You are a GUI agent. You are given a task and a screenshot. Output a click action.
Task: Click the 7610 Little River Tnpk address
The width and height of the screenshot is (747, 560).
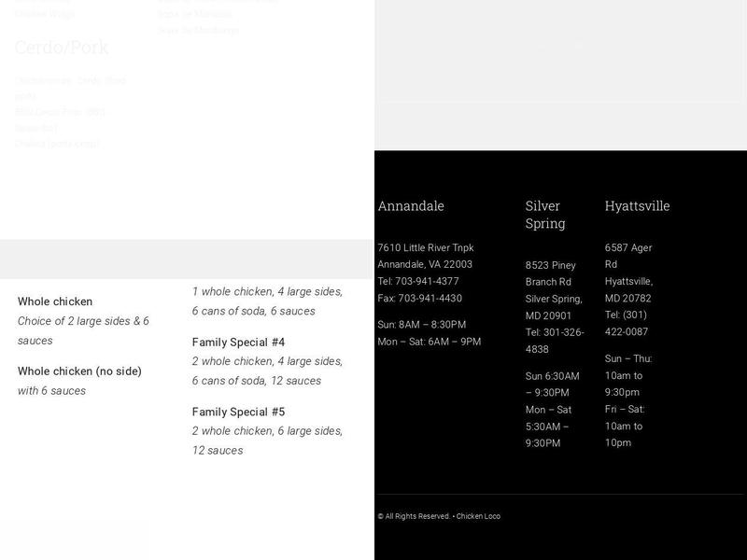click(x=425, y=247)
